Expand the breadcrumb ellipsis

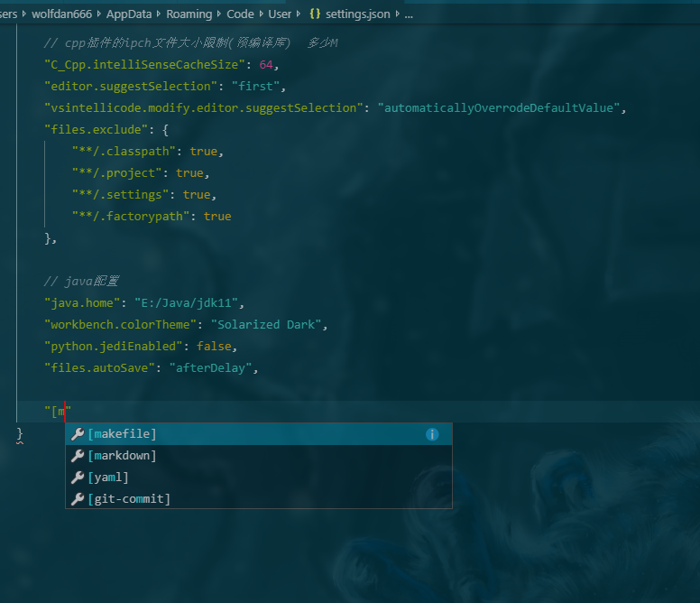click(409, 14)
